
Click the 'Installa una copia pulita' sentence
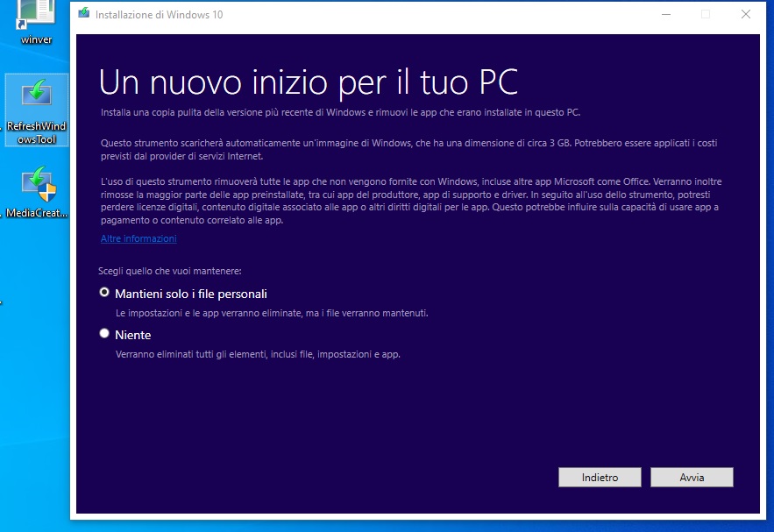[341, 112]
